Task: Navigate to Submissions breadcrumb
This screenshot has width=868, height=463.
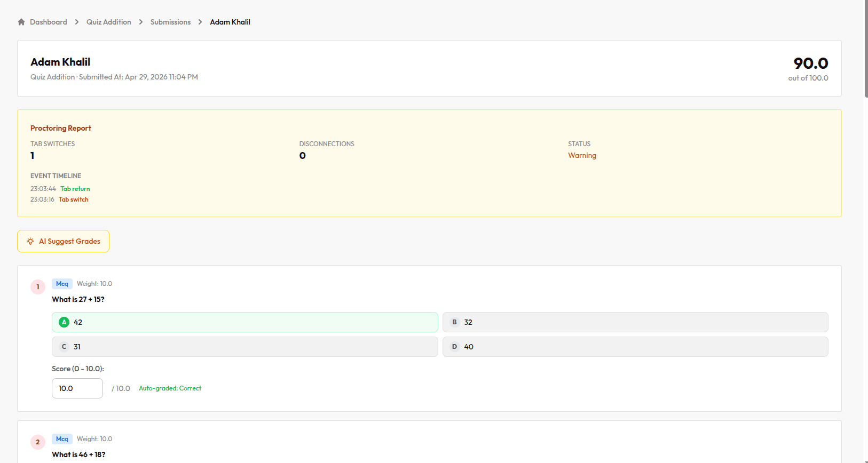Action: tap(170, 22)
